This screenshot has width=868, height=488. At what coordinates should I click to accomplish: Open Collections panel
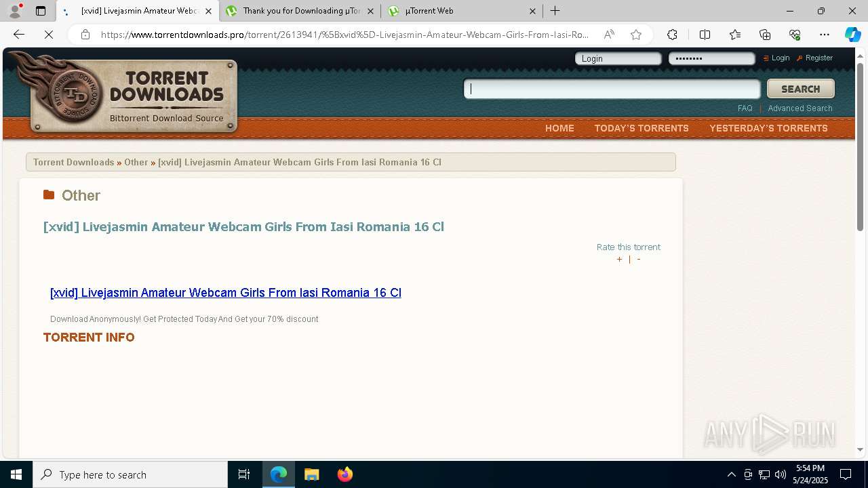coord(765,35)
